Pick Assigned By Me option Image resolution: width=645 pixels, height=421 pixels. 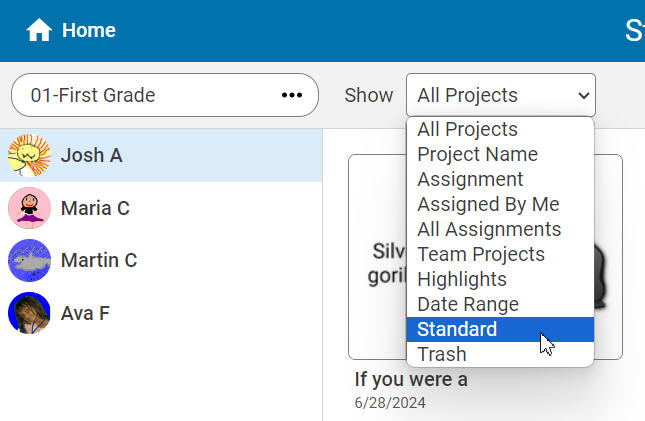[x=488, y=204]
